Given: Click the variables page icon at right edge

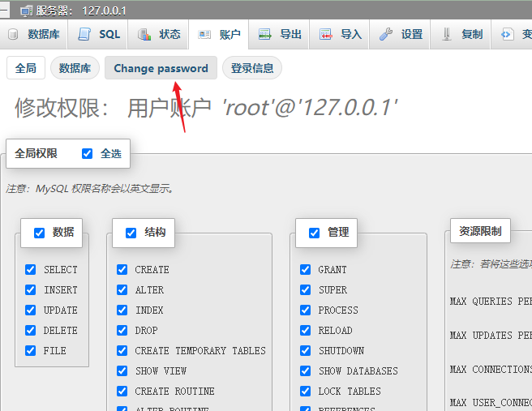Looking at the screenshot, I should tap(507, 34).
